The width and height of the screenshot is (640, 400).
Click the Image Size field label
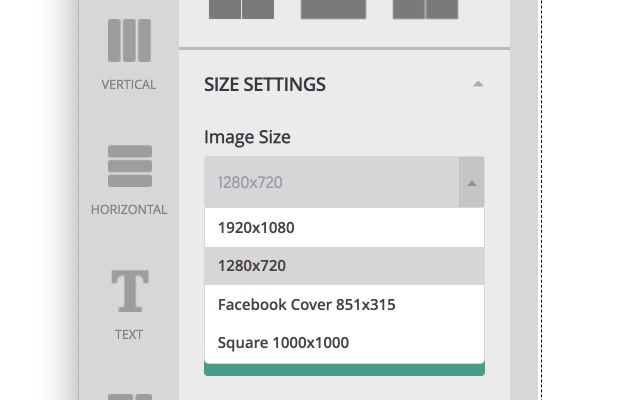247,137
